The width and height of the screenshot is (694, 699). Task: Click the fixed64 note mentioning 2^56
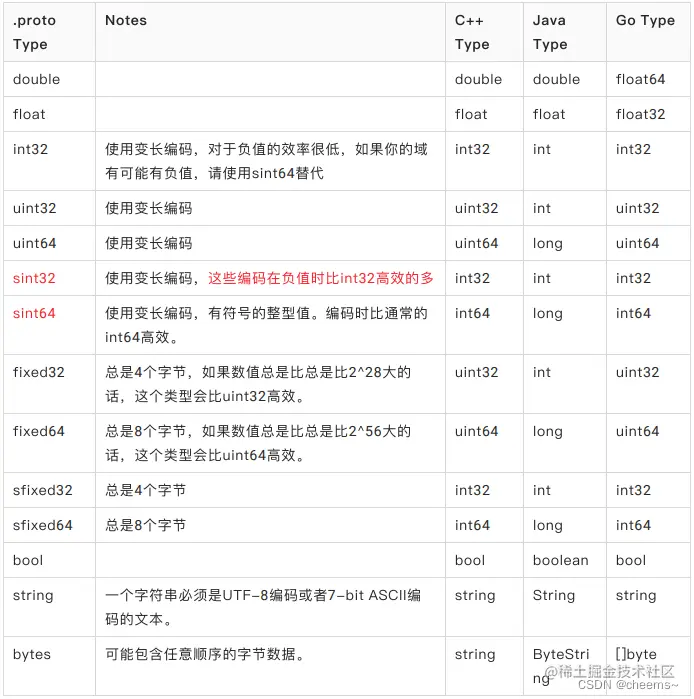pyautogui.click(x=258, y=444)
